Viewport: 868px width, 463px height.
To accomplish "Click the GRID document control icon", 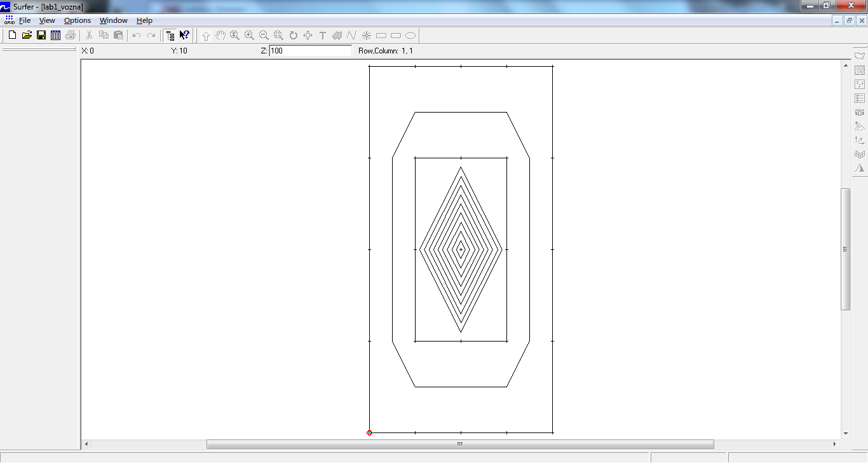I will [9, 20].
